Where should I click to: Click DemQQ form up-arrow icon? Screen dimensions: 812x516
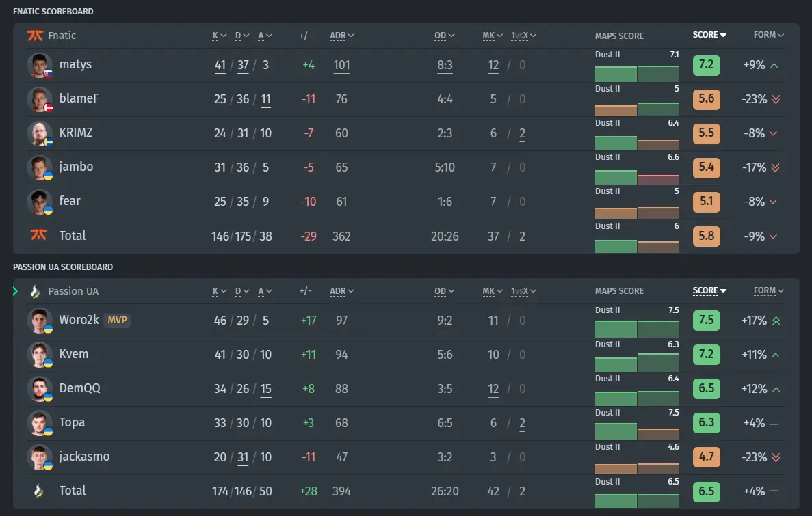click(776, 389)
